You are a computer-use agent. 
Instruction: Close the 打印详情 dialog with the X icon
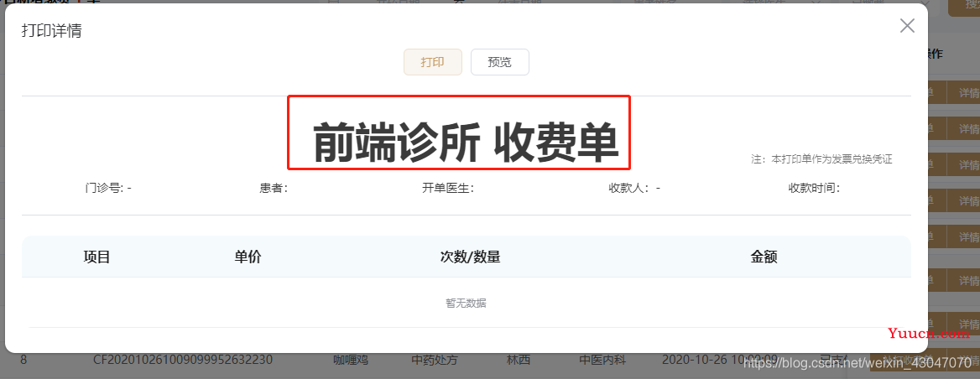pyautogui.click(x=907, y=26)
